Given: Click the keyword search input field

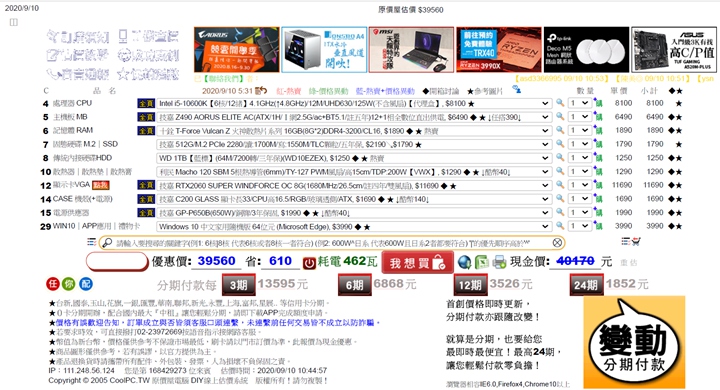Looking at the screenshot, I should pos(333,243).
